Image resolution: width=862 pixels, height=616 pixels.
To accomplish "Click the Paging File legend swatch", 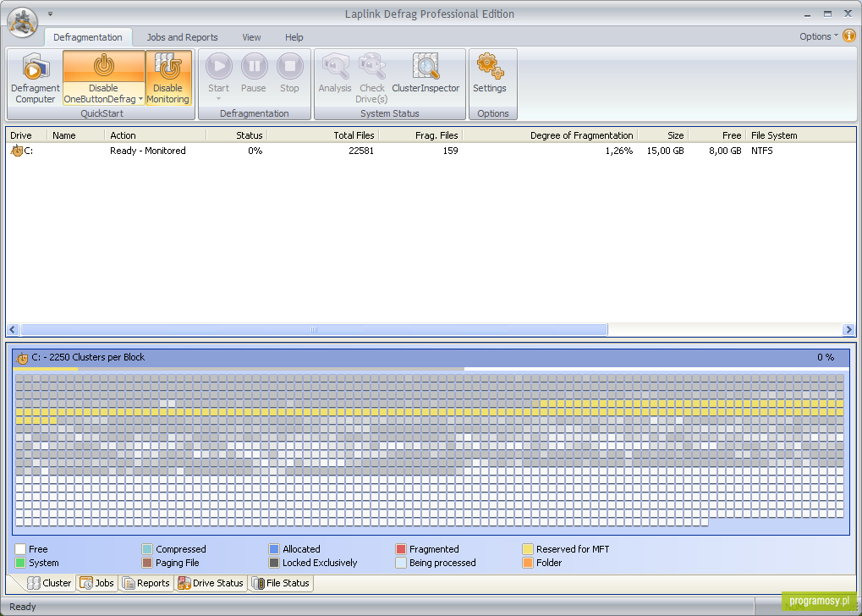I will pyautogui.click(x=147, y=563).
